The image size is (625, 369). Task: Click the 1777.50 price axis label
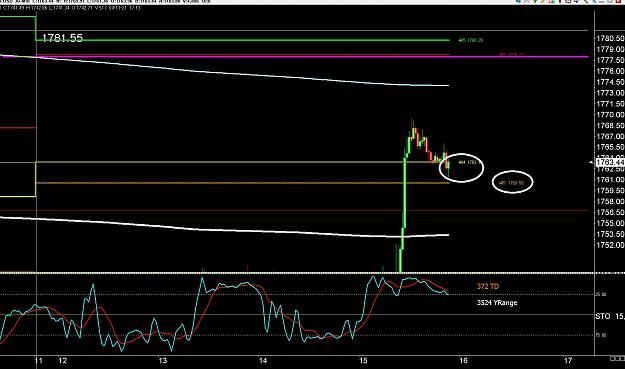coord(610,60)
